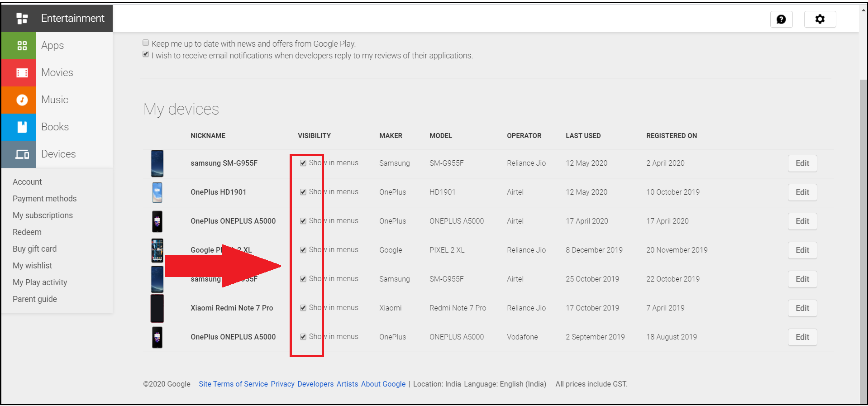Image resolution: width=868 pixels, height=406 pixels.
Task: Click the 'My devices' heading
Action: click(181, 109)
